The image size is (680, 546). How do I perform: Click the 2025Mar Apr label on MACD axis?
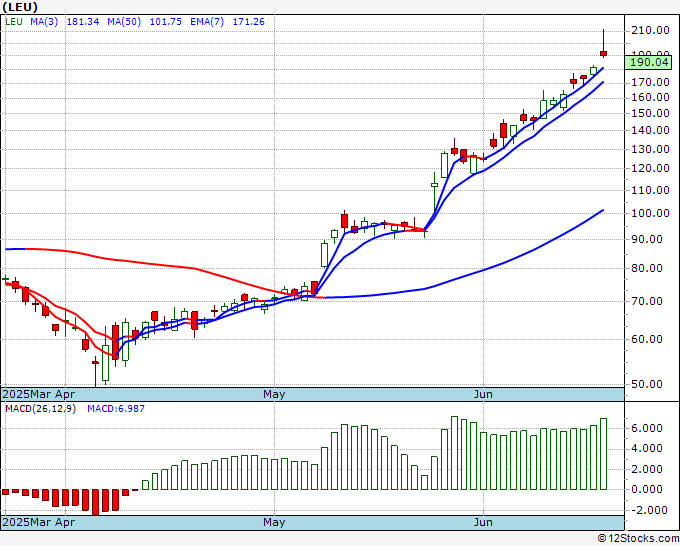tap(39, 522)
